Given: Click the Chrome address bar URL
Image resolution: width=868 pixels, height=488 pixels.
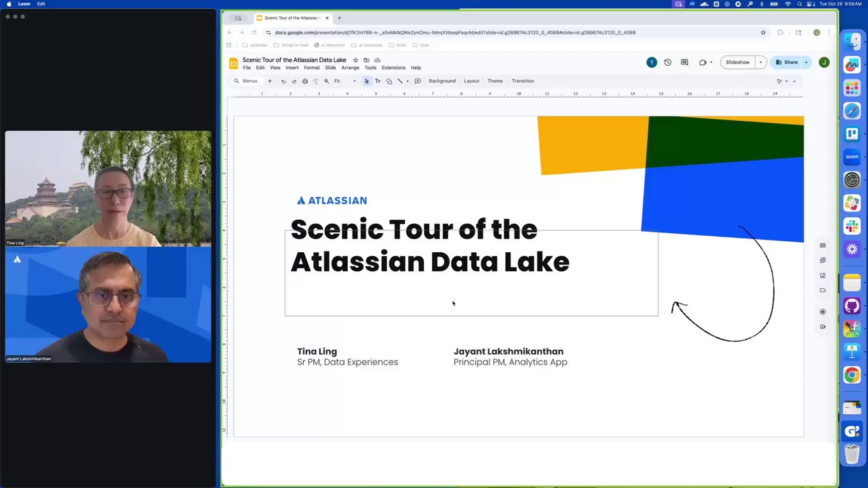Looking at the screenshot, I should [455, 33].
